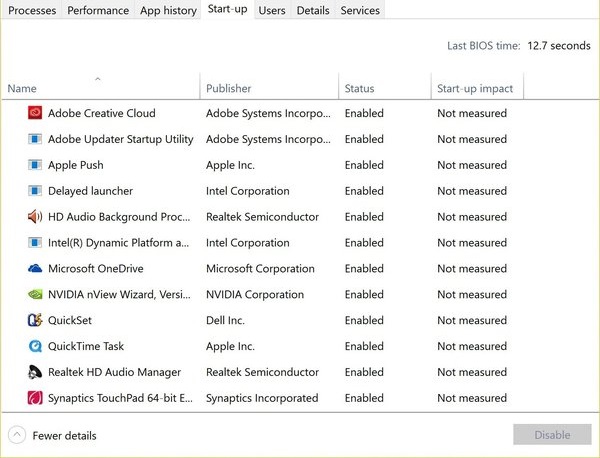This screenshot has width=600, height=458.
Task: Switch to the Processes tab
Action: pos(32,10)
